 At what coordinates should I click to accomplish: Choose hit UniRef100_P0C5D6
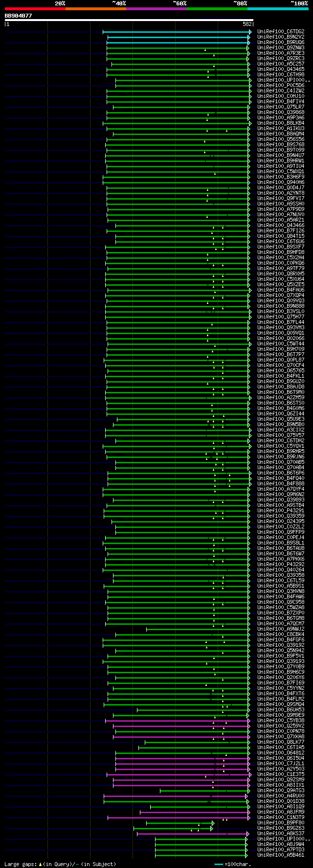[x=281, y=85]
